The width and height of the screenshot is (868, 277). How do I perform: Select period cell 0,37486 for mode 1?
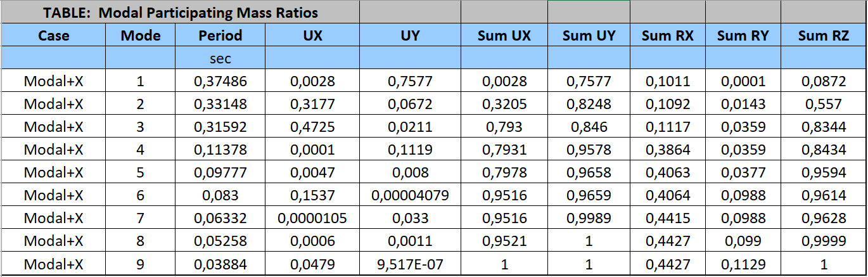220,81
